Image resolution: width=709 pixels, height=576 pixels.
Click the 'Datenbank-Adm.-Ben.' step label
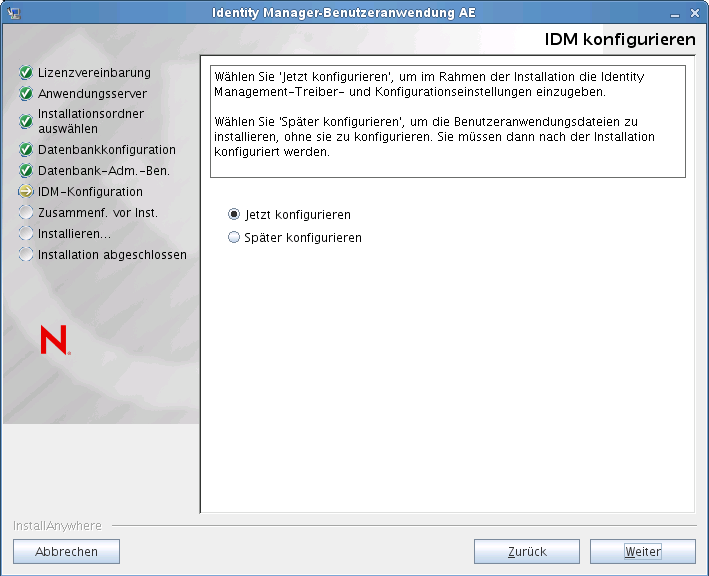(x=104, y=170)
